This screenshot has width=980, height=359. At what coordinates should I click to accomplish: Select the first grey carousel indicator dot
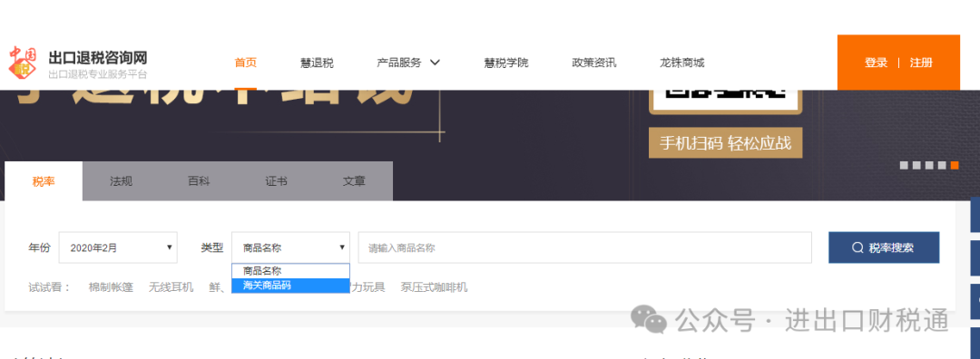[904, 166]
